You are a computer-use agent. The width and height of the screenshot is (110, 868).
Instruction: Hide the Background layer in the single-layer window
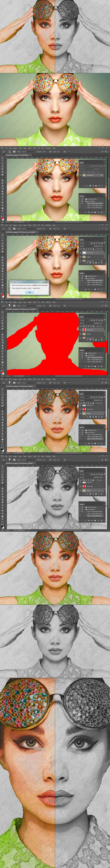tap(81, 175)
